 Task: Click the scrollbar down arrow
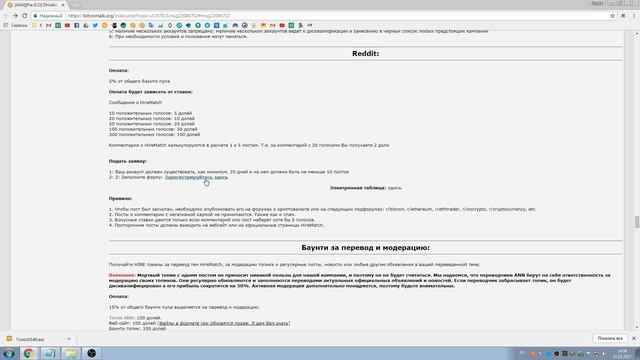pos(636,327)
